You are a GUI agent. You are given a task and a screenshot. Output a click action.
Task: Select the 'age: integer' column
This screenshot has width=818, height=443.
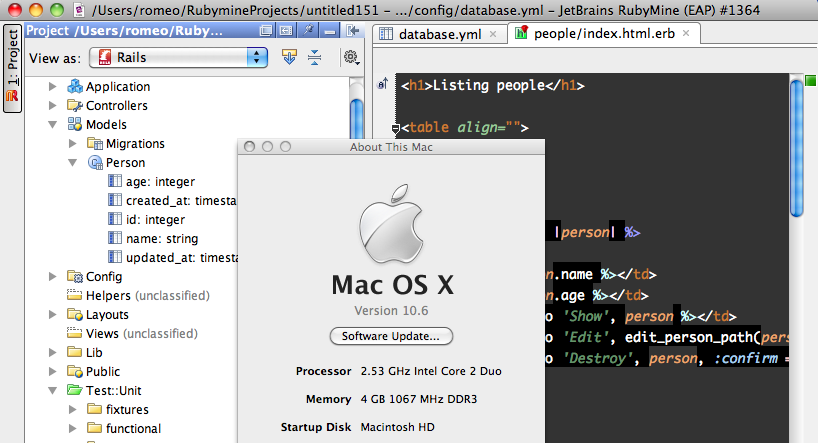point(151,182)
